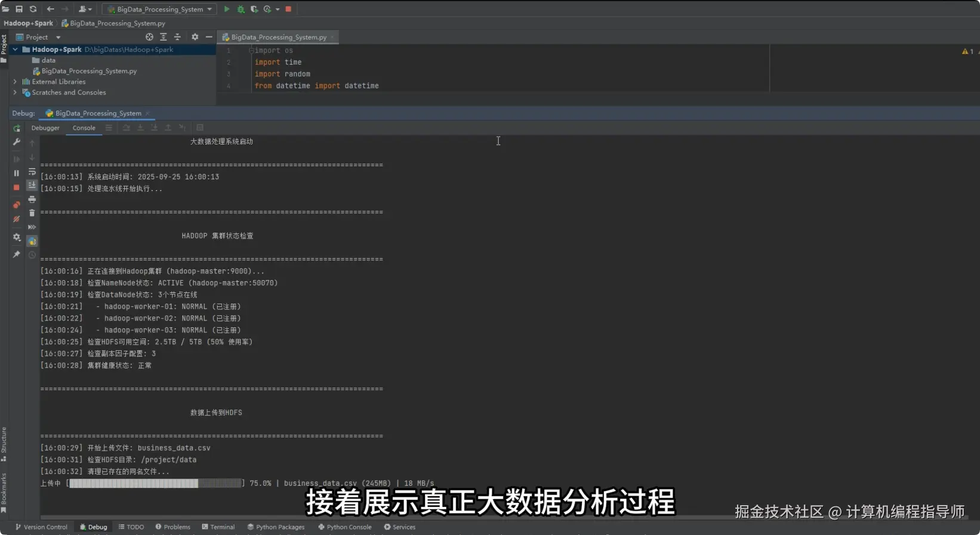Click the 'import random' code line
The height and width of the screenshot is (535, 980).
[x=282, y=74]
